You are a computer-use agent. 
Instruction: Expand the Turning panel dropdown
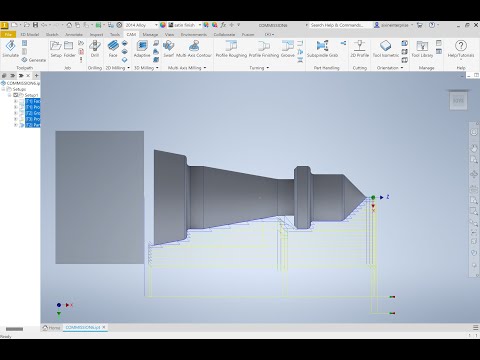pyautogui.click(x=268, y=68)
